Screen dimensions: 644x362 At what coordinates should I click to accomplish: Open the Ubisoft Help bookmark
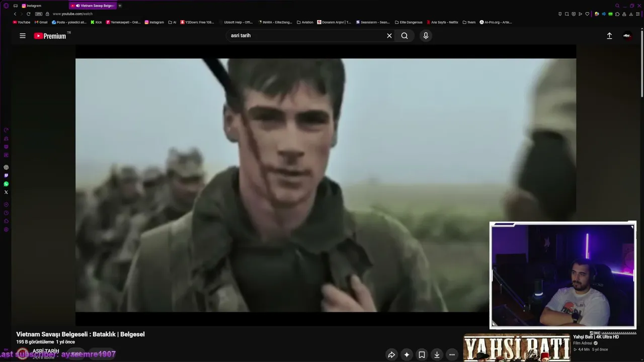pyautogui.click(x=236, y=22)
